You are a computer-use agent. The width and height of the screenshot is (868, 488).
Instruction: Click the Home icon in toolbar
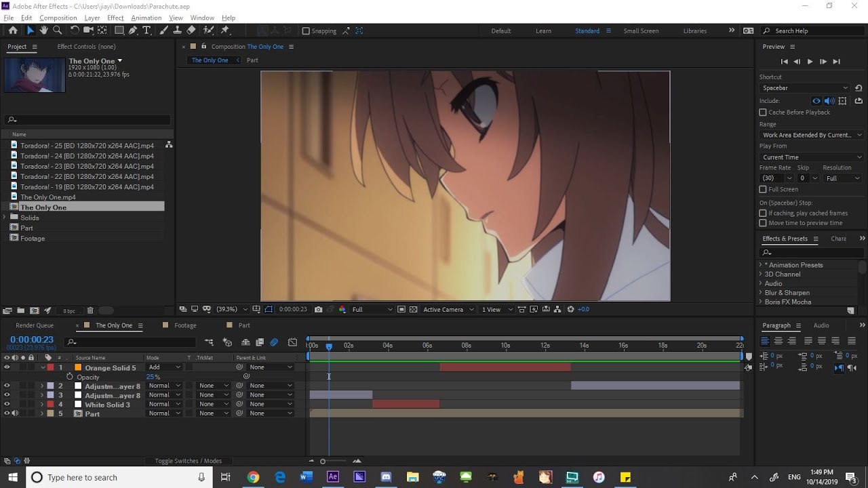[13, 30]
